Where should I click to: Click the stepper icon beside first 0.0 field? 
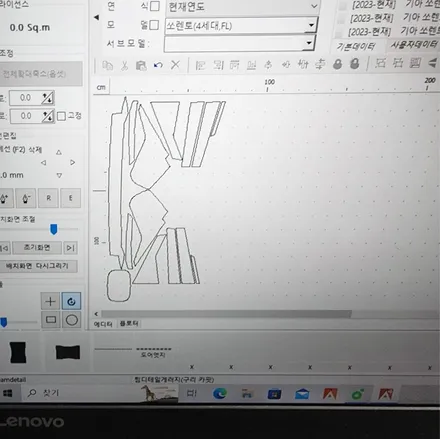tap(47, 98)
